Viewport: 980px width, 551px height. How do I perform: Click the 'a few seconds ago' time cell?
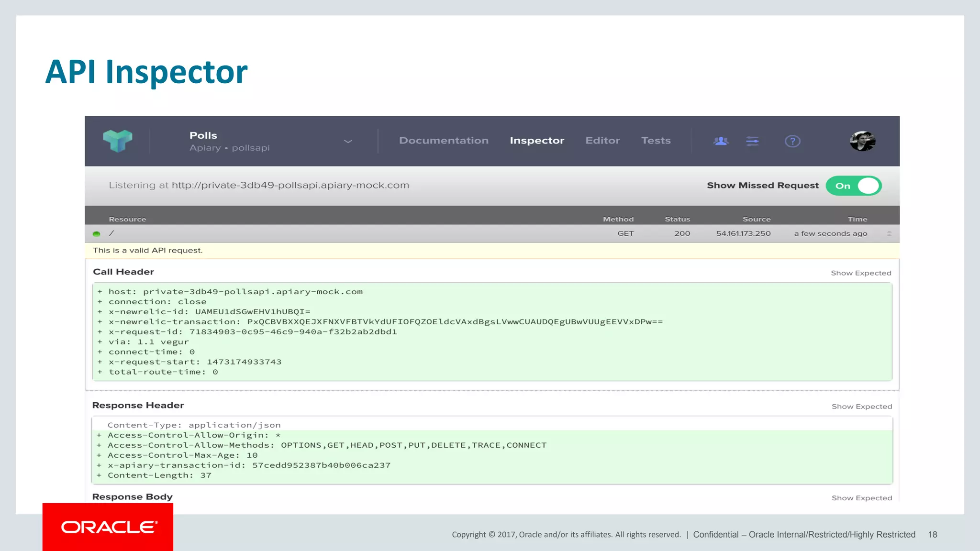[830, 233]
